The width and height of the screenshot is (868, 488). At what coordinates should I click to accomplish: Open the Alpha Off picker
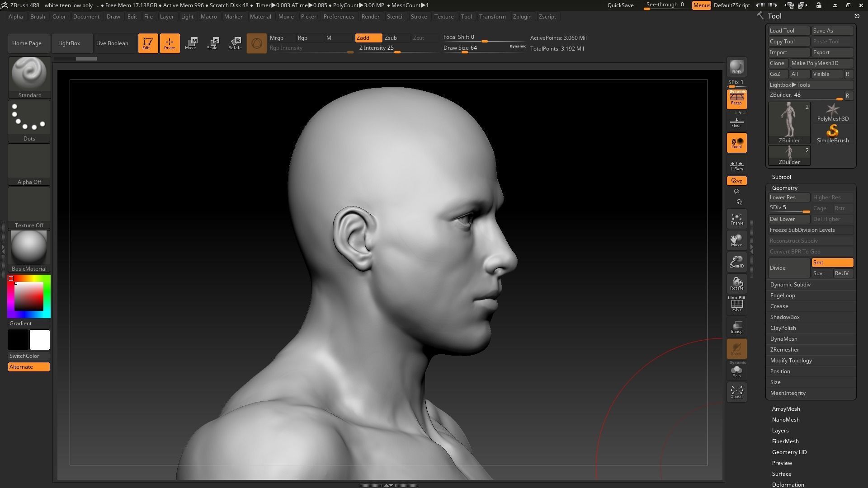click(x=29, y=164)
